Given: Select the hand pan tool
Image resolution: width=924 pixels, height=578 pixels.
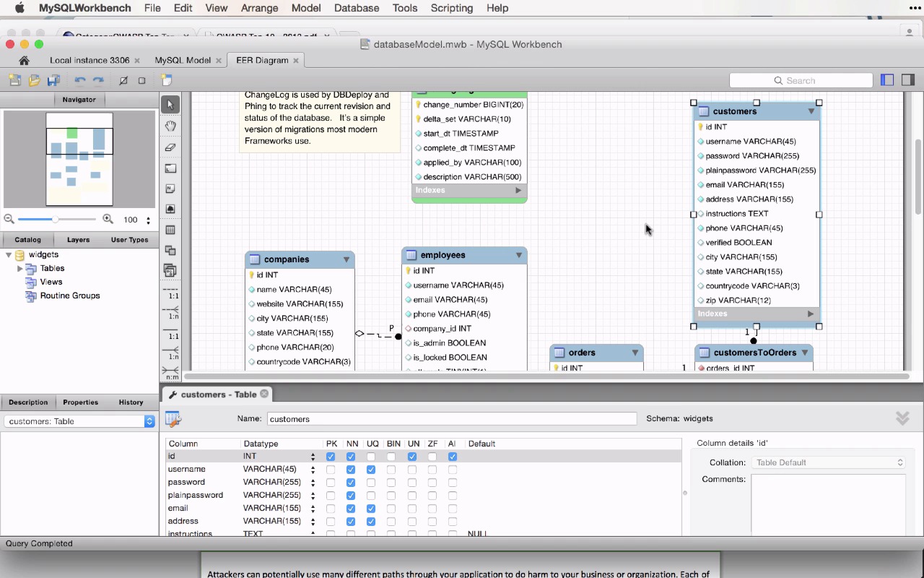Looking at the screenshot, I should coord(170,126).
